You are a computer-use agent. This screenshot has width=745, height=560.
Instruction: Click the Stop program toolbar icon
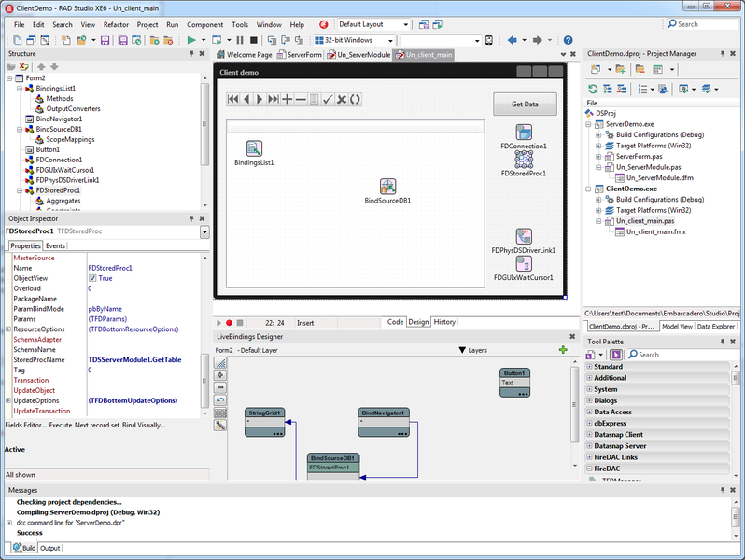pyautogui.click(x=254, y=40)
